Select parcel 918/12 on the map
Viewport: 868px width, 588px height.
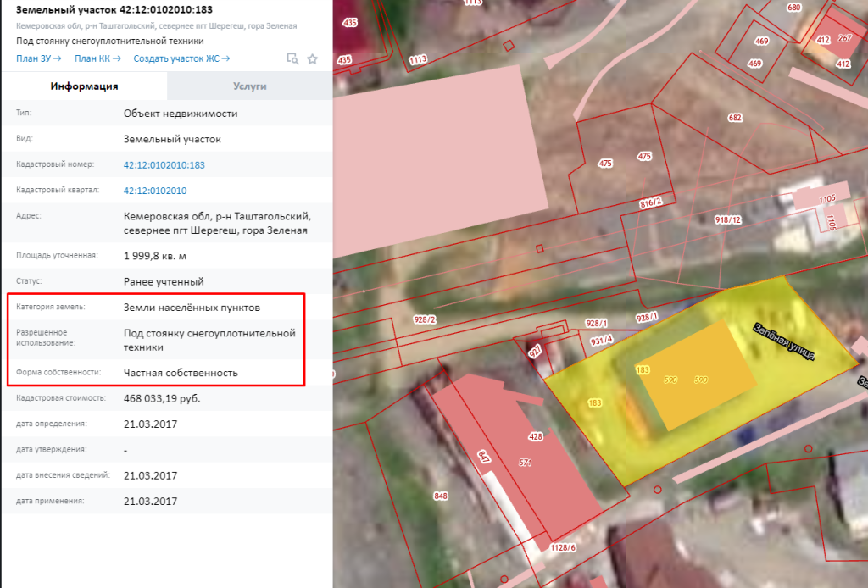[x=727, y=219]
